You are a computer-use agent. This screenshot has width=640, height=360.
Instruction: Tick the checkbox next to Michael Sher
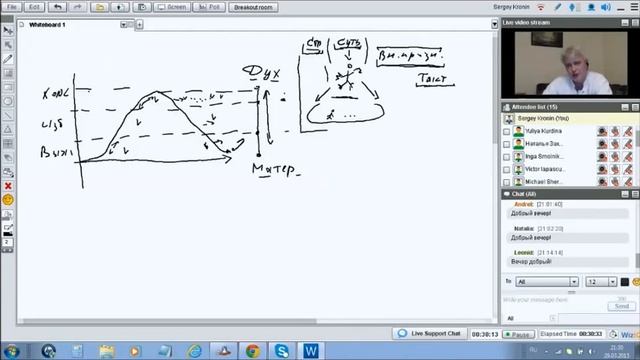coord(507,182)
